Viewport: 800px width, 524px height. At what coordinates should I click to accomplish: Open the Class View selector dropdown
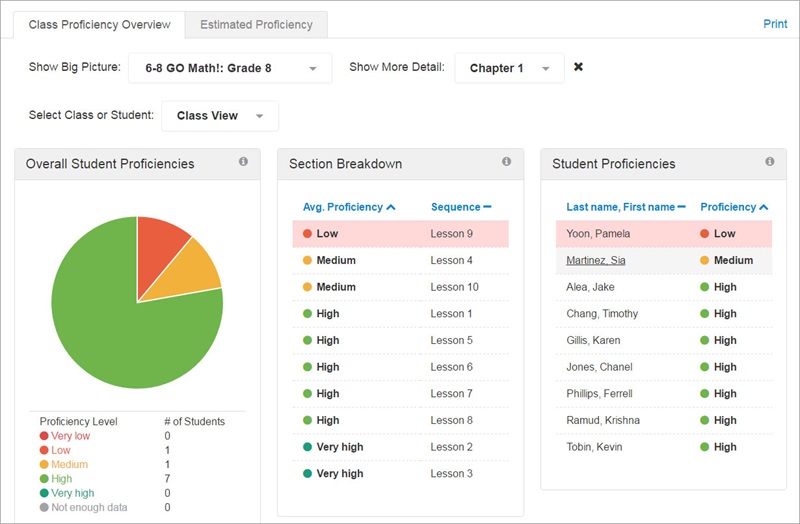point(220,116)
